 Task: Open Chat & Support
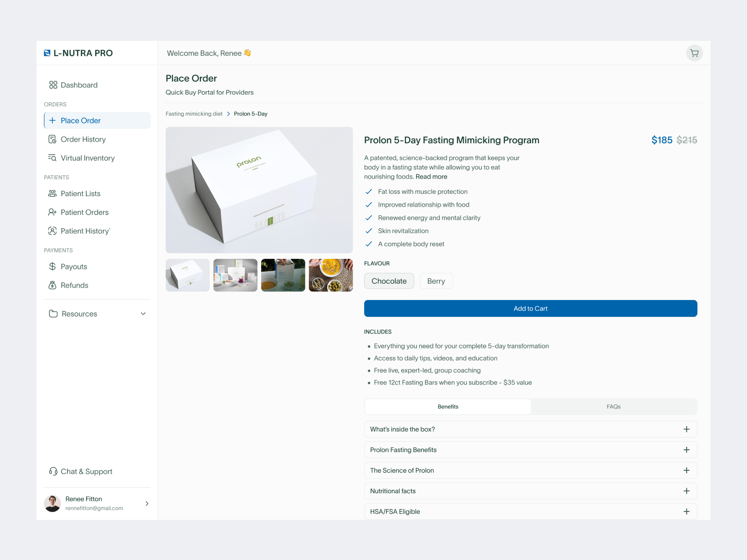click(x=86, y=471)
